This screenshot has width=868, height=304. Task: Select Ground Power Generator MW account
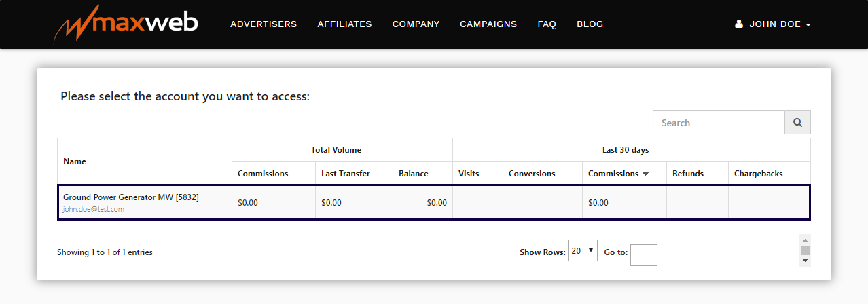131,197
